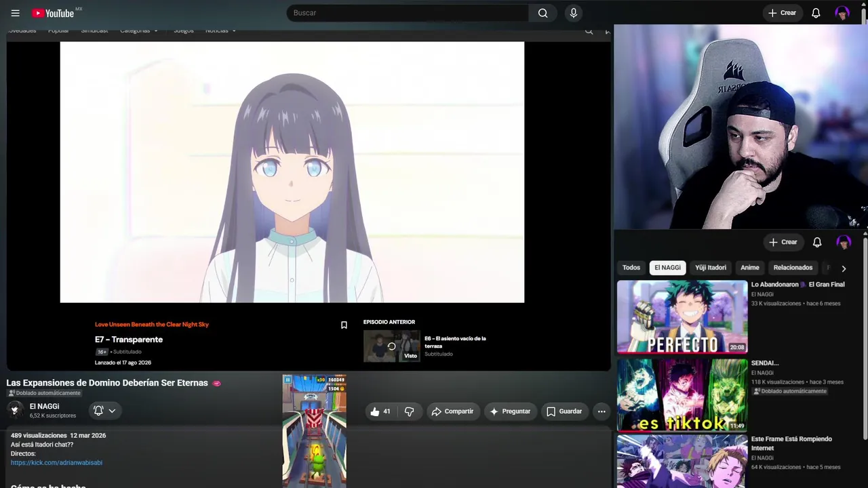Open the PERFECTO video thumbnail
Screen dimensions: 868x488
[x=682, y=317]
